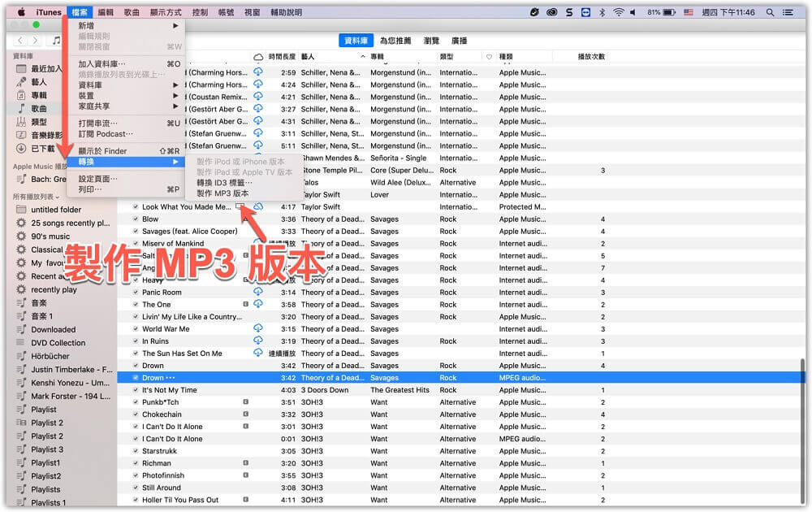Click the vertical scrollbar of the song list

(x=803, y=430)
